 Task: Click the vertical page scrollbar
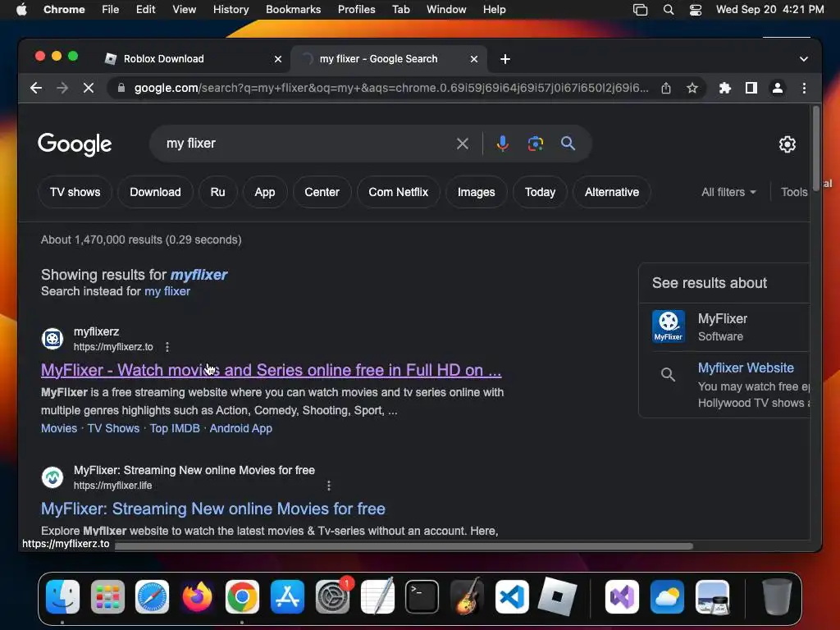click(x=816, y=148)
